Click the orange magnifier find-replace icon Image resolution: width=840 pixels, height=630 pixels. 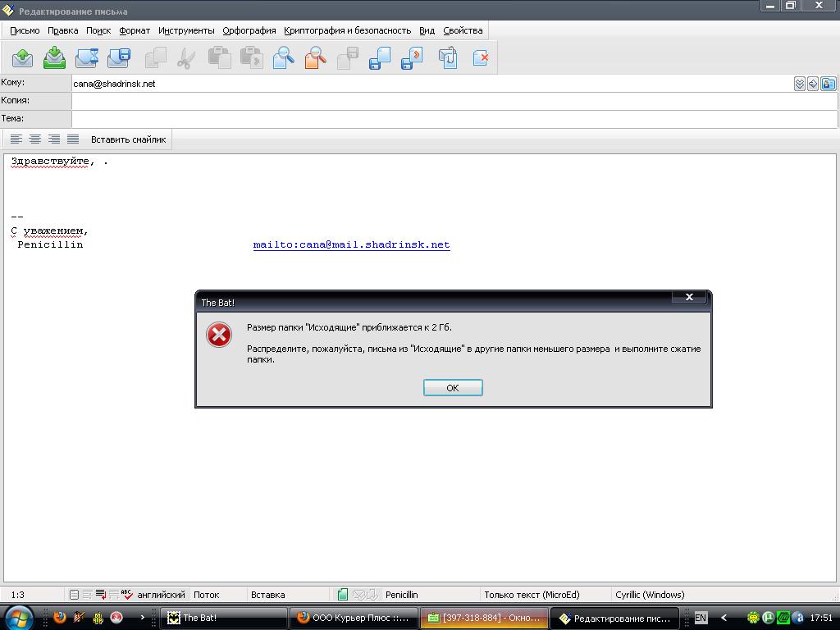316,58
